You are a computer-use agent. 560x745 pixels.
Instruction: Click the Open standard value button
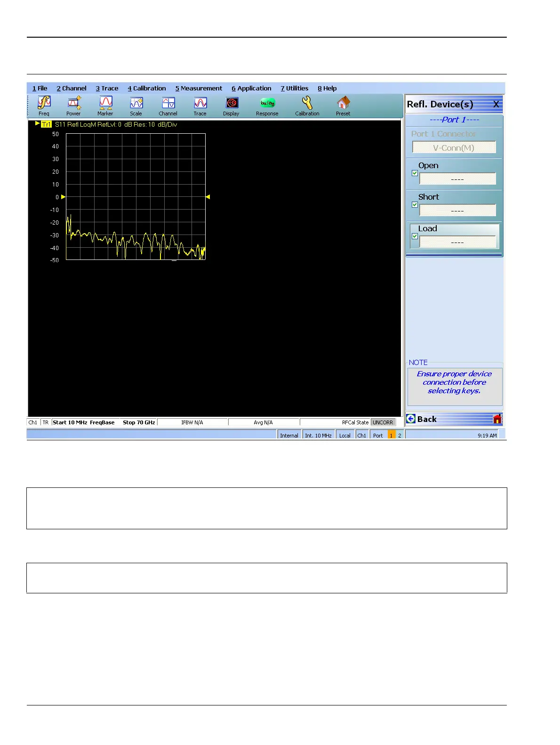click(x=457, y=178)
